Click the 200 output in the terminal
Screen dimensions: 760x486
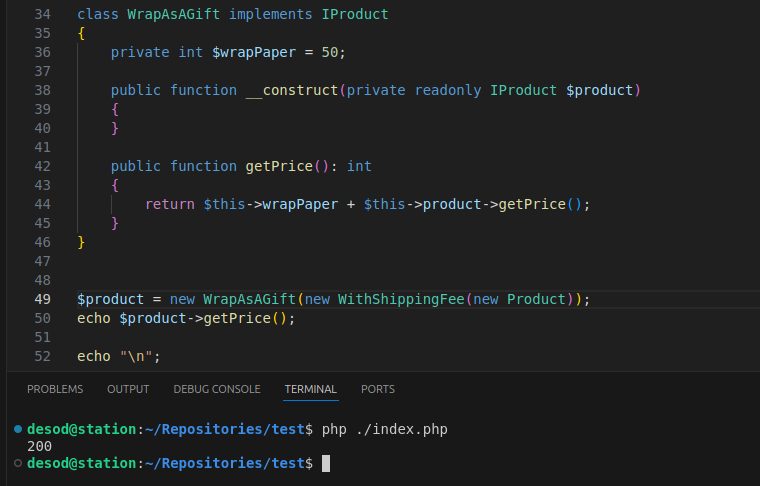(40, 446)
